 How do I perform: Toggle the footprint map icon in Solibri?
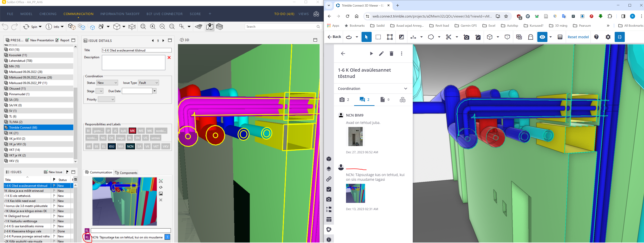(x=210, y=26)
